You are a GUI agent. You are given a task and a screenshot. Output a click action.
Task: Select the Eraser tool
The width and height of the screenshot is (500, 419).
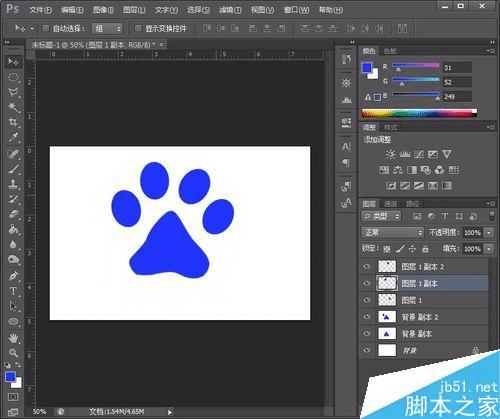click(x=13, y=214)
